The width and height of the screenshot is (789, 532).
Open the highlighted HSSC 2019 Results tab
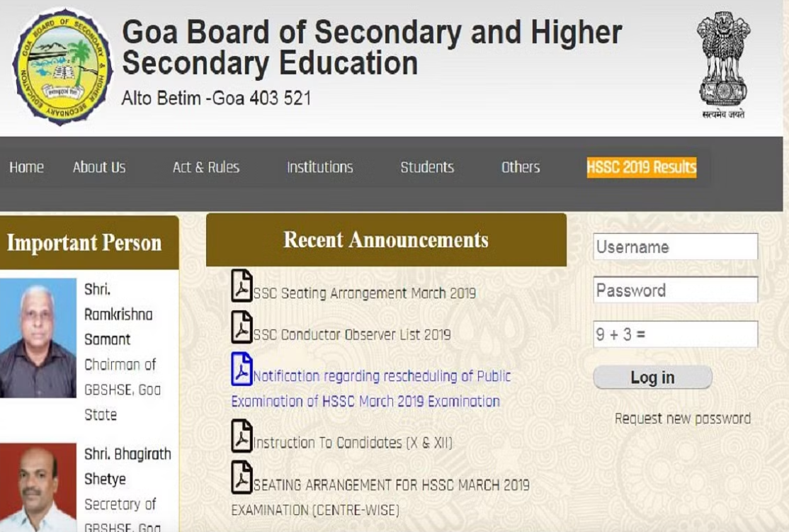(641, 167)
